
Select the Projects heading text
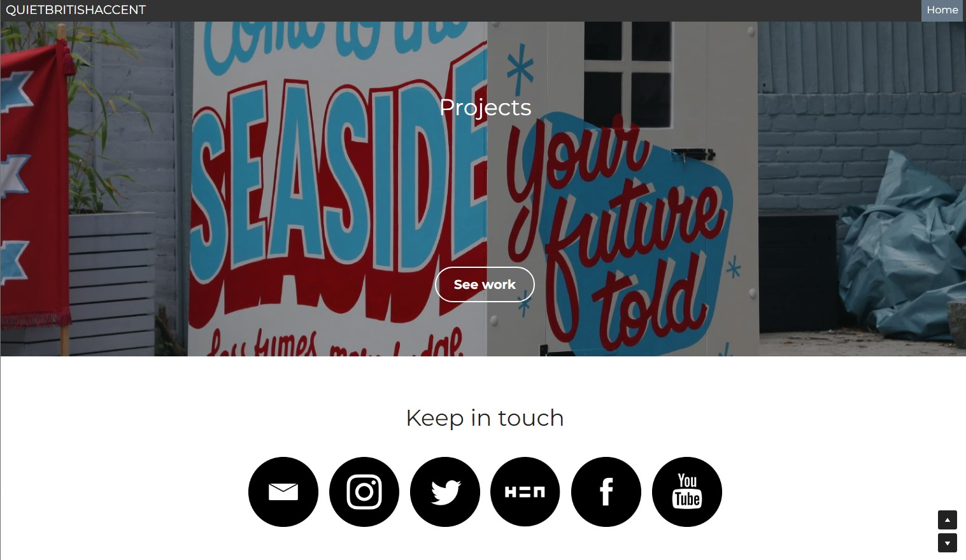click(x=485, y=108)
